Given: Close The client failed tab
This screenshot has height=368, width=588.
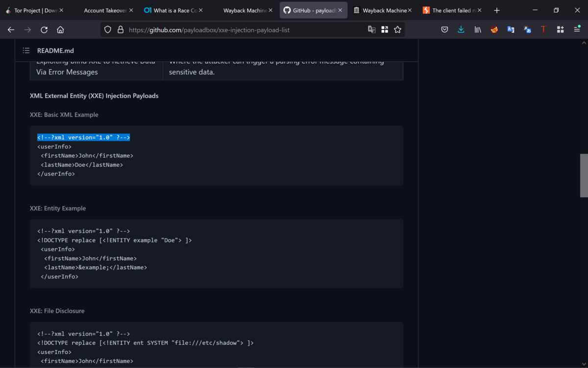Looking at the screenshot, I should 479,10.
